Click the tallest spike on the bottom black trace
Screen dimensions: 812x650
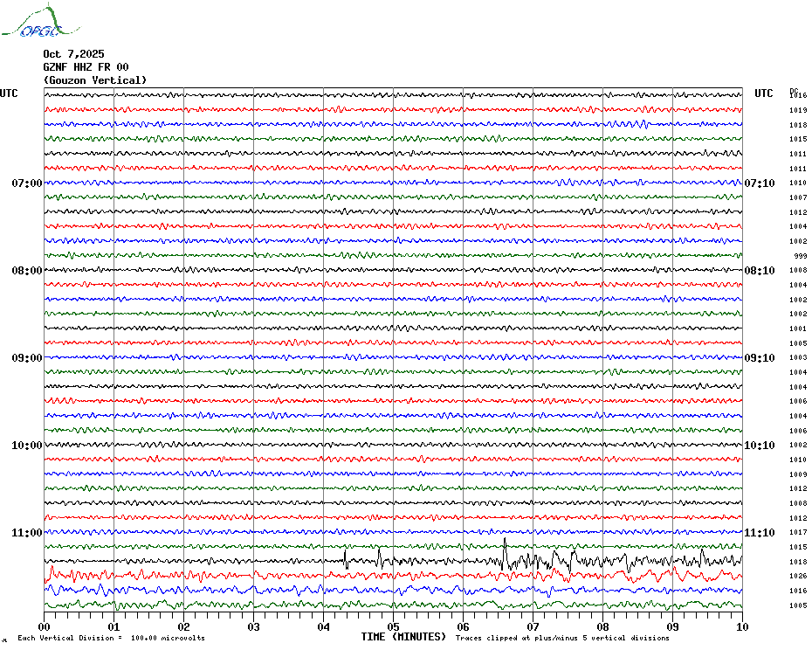click(x=505, y=543)
